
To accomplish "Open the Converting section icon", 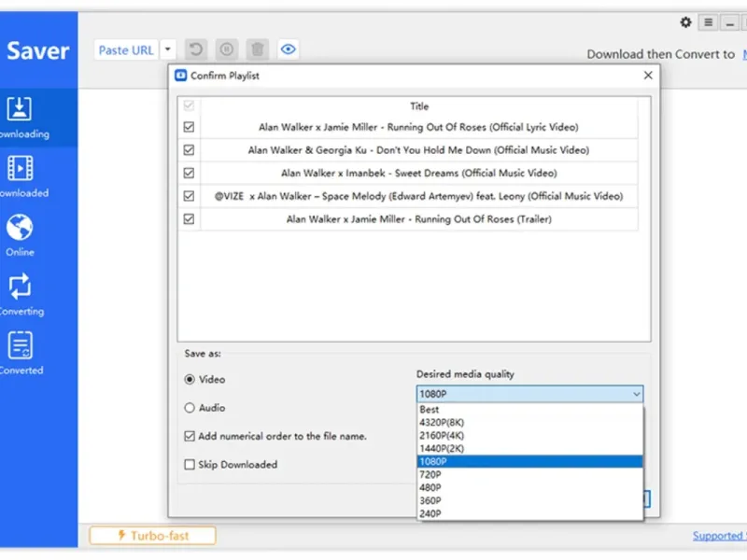I will (x=20, y=293).
